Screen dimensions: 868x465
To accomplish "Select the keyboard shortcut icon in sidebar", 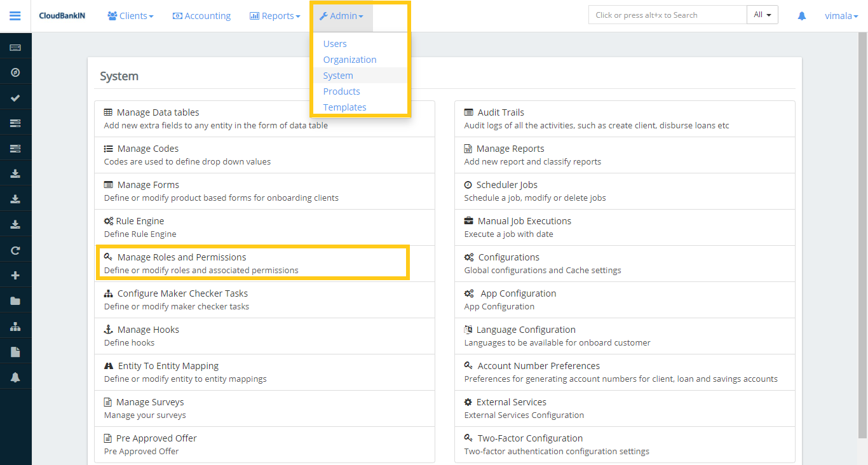I will pyautogui.click(x=15, y=46).
